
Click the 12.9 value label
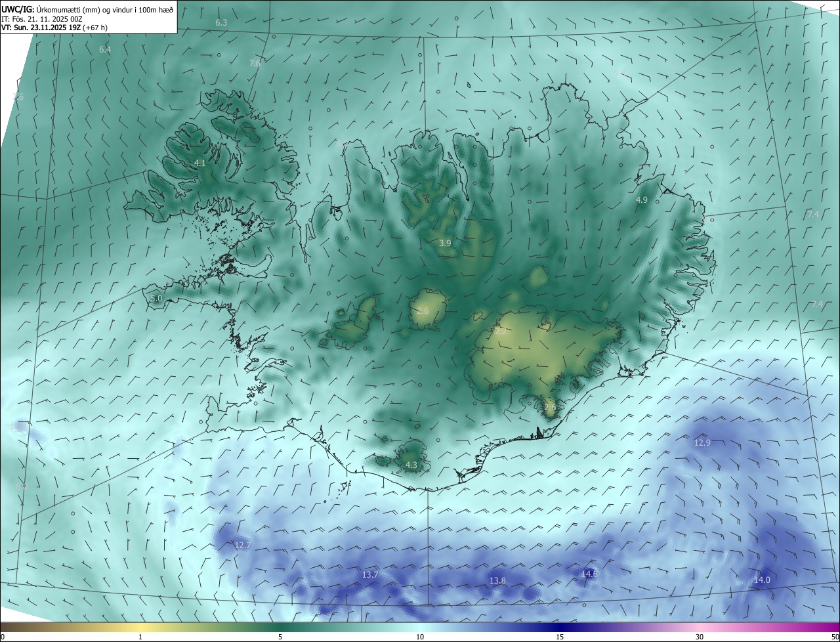pyautogui.click(x=702, y=443)
